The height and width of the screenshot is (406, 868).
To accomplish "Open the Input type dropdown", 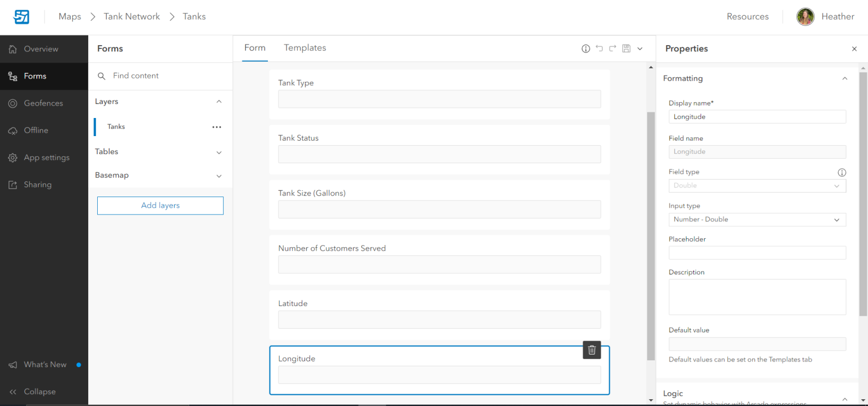I will click(x=757, y=219).
